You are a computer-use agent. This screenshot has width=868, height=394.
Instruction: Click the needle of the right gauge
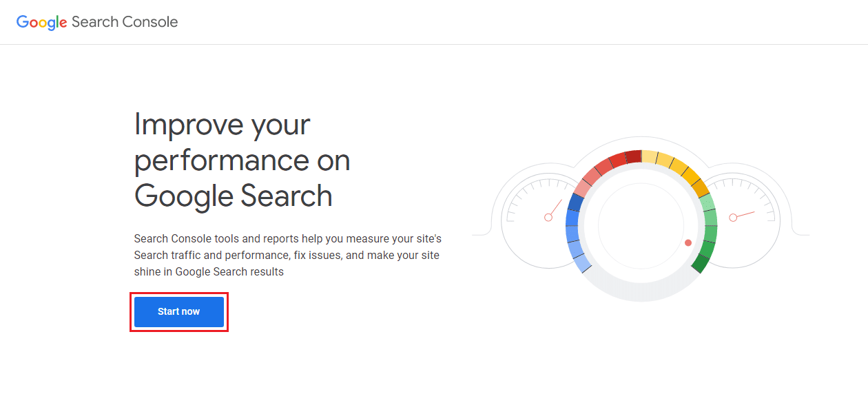click(744, 214)
